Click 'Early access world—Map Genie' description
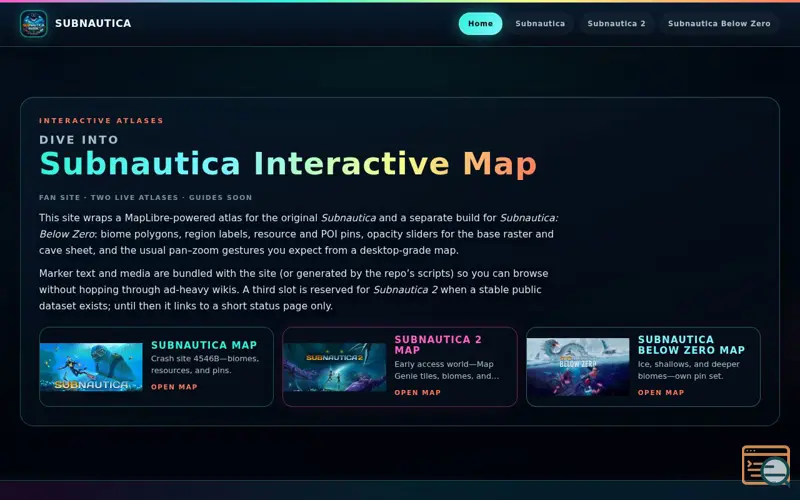 [x=446, y=370]
